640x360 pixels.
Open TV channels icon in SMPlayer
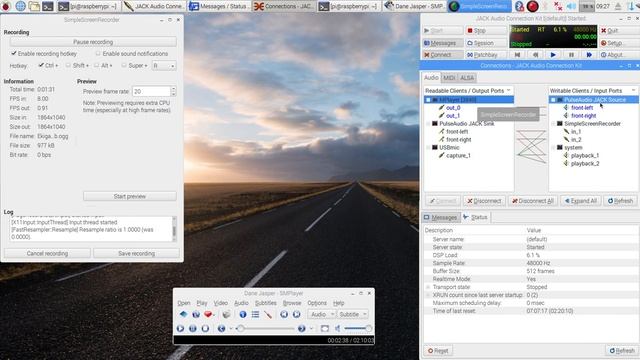pos(196,314)
